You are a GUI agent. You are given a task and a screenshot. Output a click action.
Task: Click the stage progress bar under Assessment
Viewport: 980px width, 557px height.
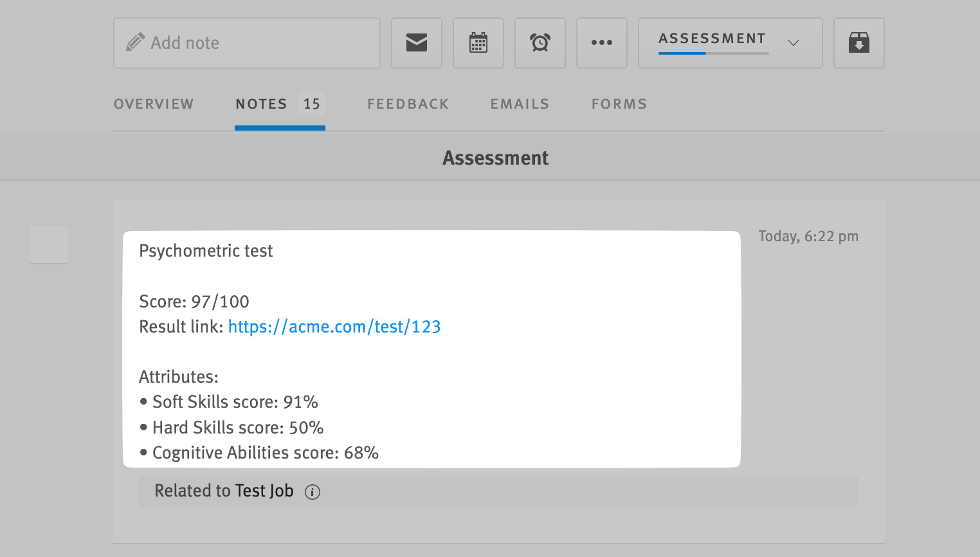click(713, 53)
